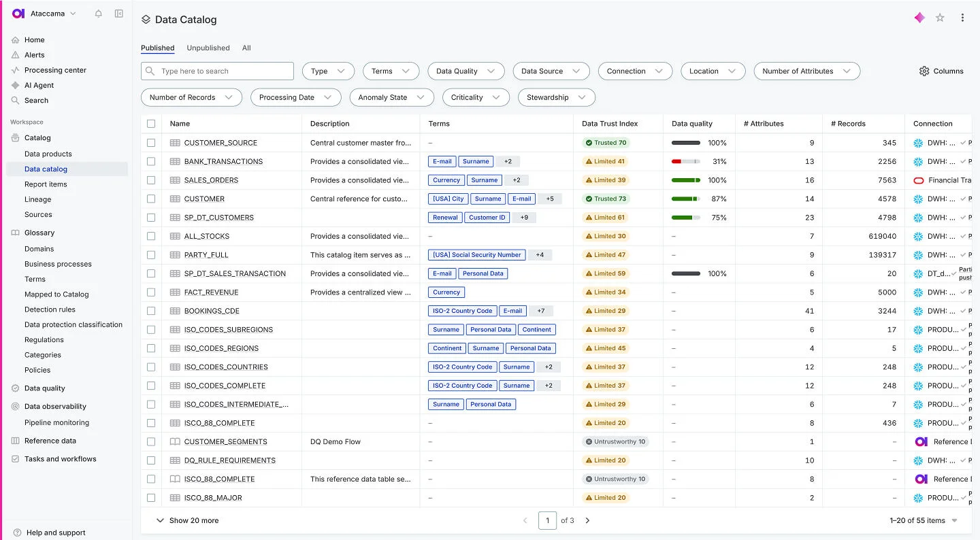980x540 pixels.
Task: Check the ISCO_88_MAJOR row checkbox
Action: tap(151, 498)
